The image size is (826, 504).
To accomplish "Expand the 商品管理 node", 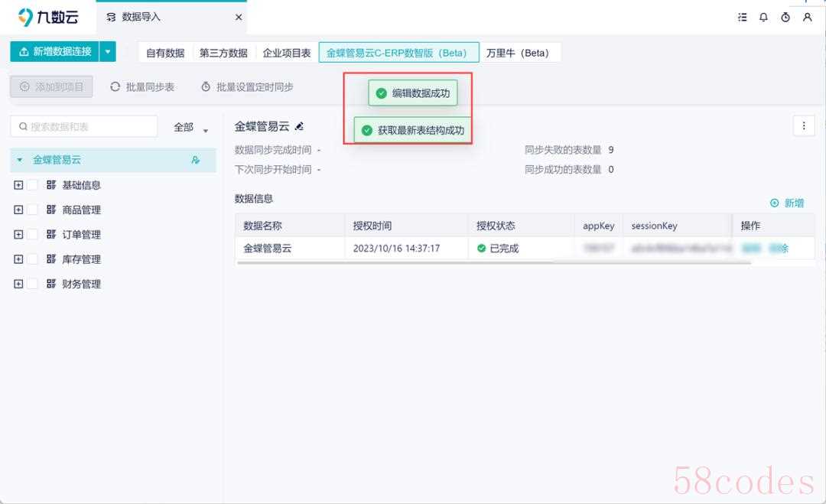I will click(x=18, y=210).
